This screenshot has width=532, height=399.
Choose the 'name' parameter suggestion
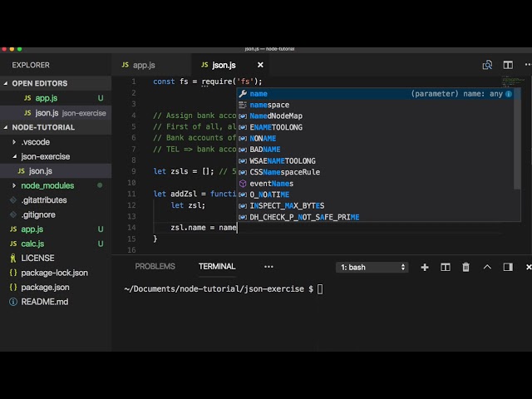click(x=375, y=94)
